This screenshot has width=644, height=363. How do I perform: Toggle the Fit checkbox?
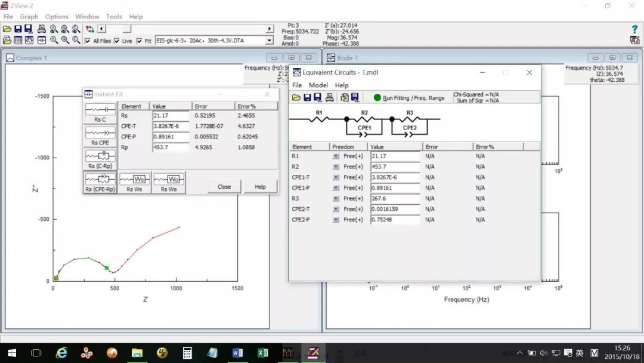[139, 41]
